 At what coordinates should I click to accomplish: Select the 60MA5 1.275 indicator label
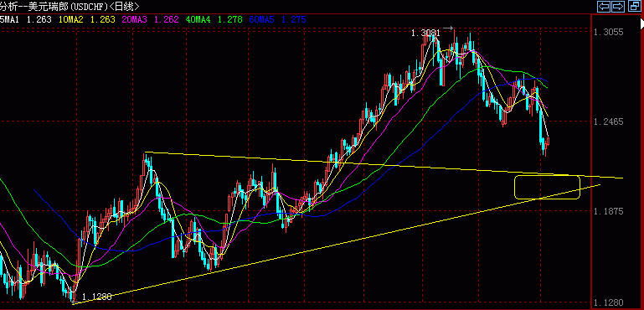[278, 19]
